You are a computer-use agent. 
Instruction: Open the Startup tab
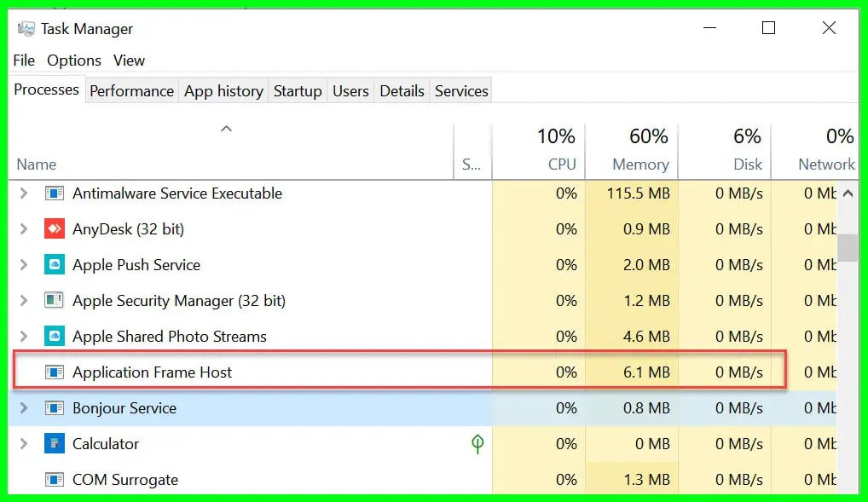click(x=298, y=90)
